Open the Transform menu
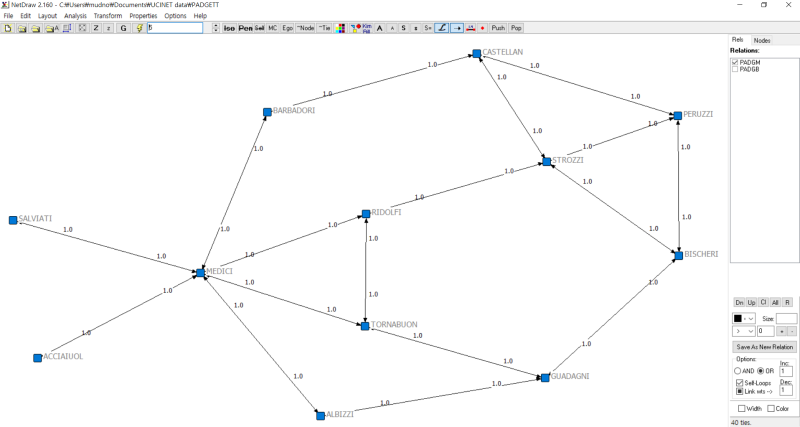The height and width of the screenshot is (427, 800). pos(108,16)
